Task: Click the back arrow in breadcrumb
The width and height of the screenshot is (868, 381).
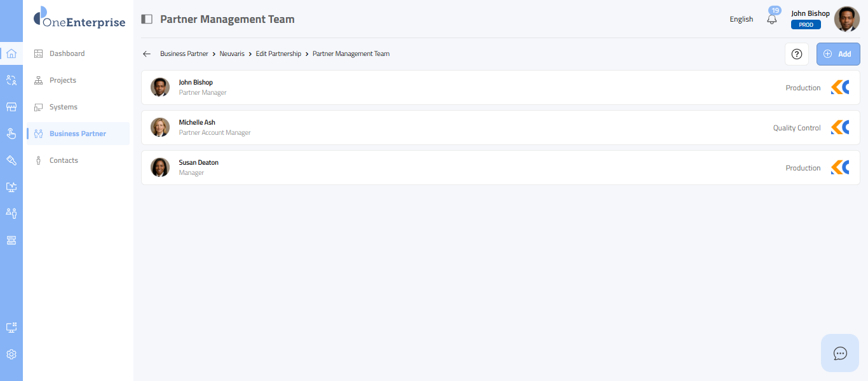Action: pyautogui.click(x=147, y=54)
